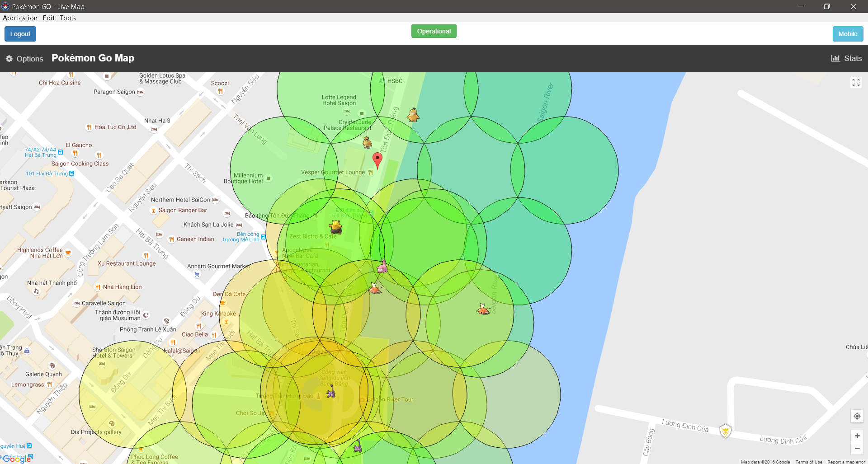This screenshot has width=868, height=464.
Task: Click Galerie Quynh label
Action: coord(43,374)
